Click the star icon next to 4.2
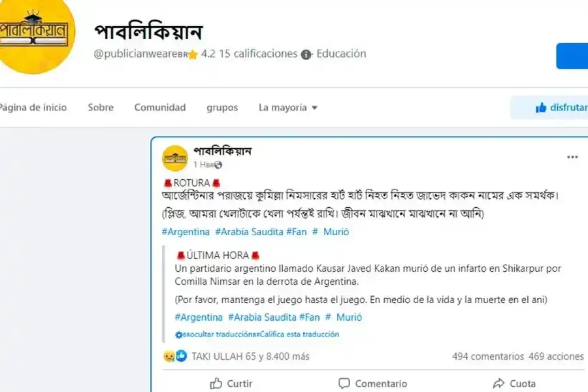Viewport: 588px width, 392px height. (192, 54)
